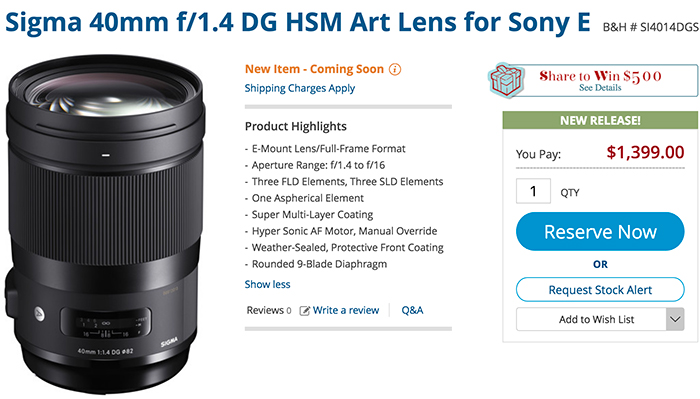Click the Reserve Now button
700x399 pixels.
tap(600, 232)
